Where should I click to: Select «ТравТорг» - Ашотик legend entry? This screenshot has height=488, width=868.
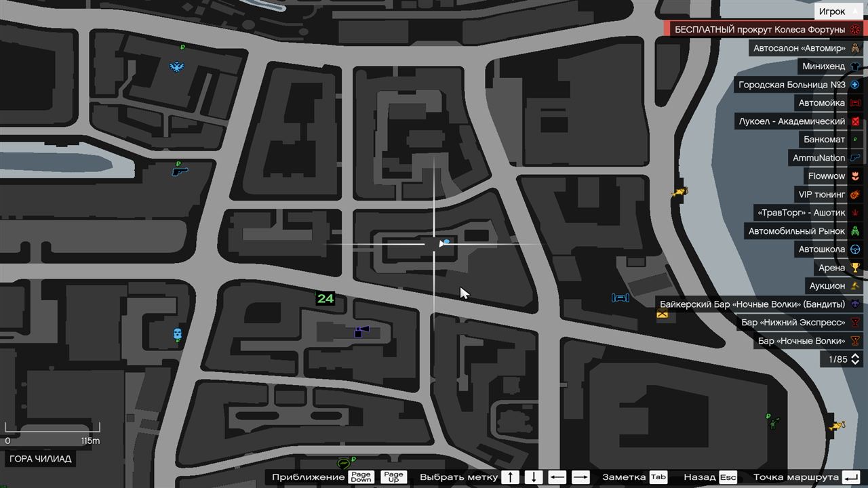(808, 213)
